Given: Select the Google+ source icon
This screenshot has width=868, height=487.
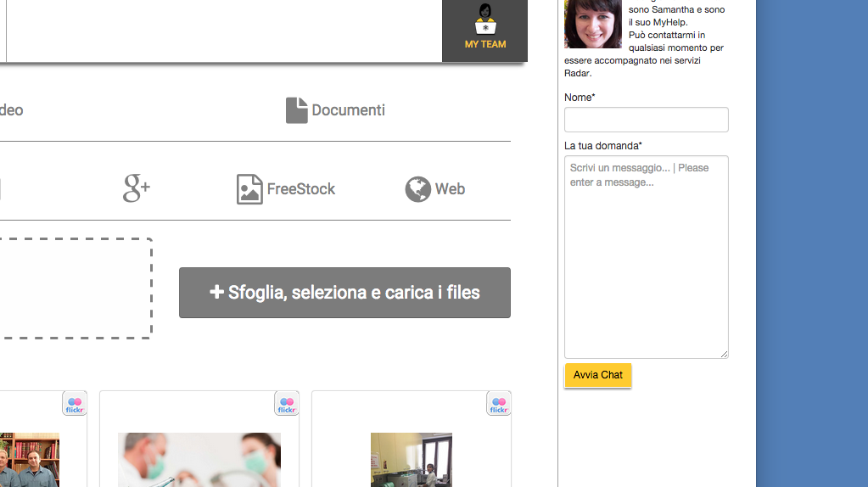Looking at the screenshot, I should click(136, 188).
